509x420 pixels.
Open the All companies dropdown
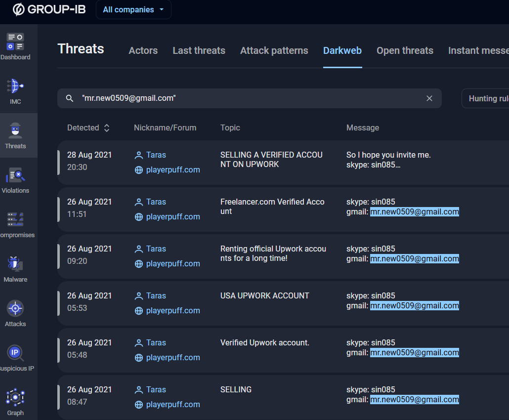pyautogui.click(x=133, y=9)
